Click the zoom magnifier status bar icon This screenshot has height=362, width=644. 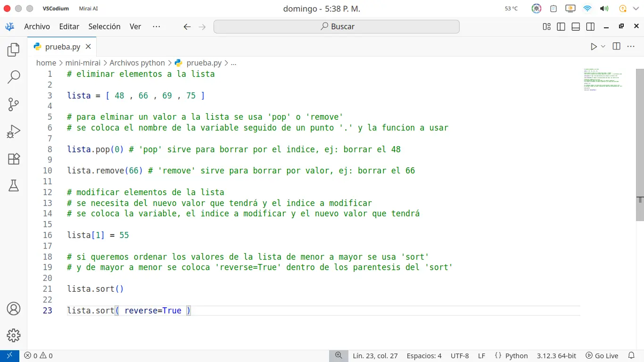[x=339, y=356]
